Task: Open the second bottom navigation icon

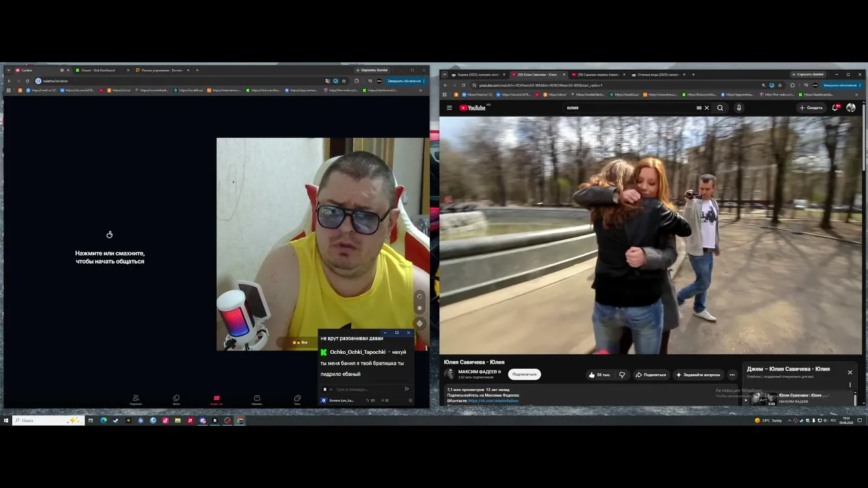Action: 176,399
